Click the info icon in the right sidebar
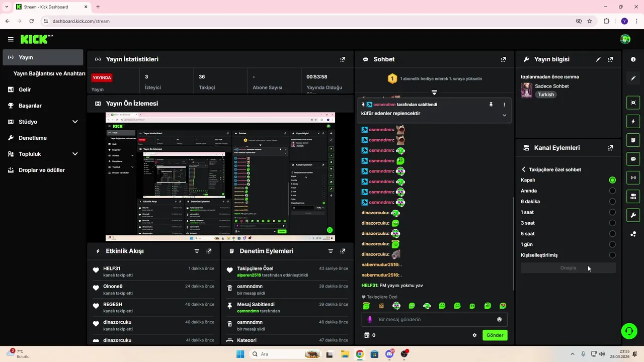The height and width of the screenshot is (362, 644). [633, 59]
